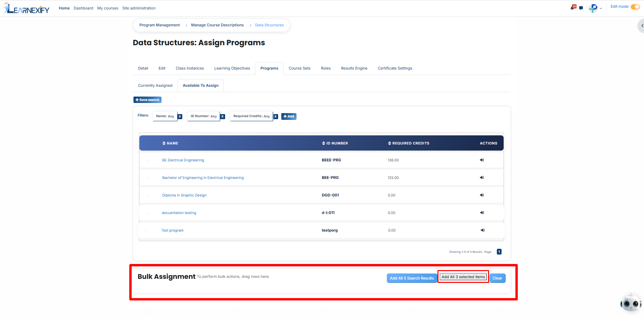Screen dimensions: 644x318
Task: Expand the right side drawer arrow
Action: pos(642,26)
